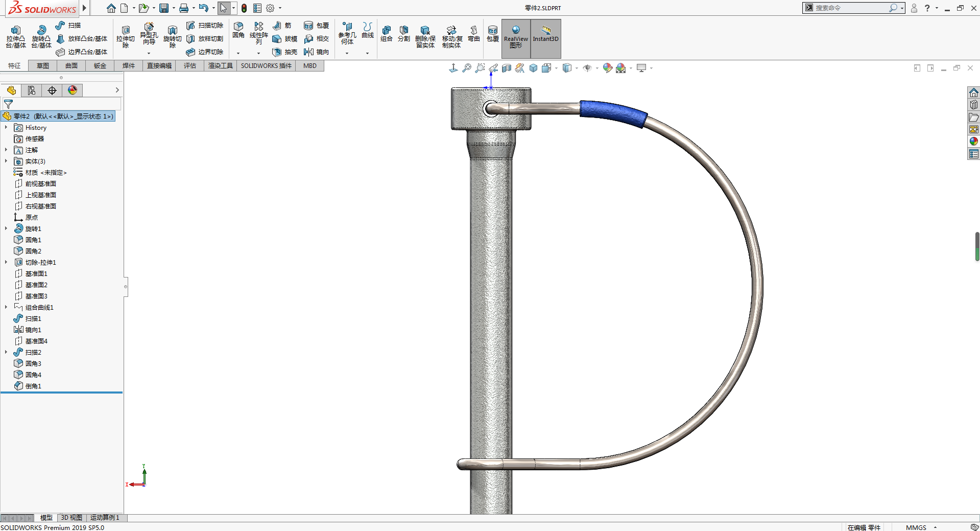Viewport: 980px width, 531px height.
Task: Select the Extruded Boss/Base (拉伸凸台/基体) tool
Action: pyautogui.click(x=16, y=36)
